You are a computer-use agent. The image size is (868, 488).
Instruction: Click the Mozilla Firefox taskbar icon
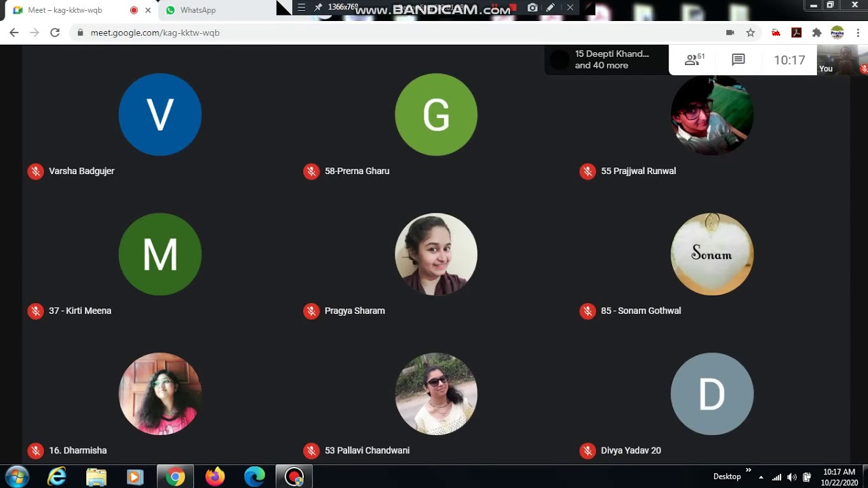pyautogui.click(x=215, y=477)
